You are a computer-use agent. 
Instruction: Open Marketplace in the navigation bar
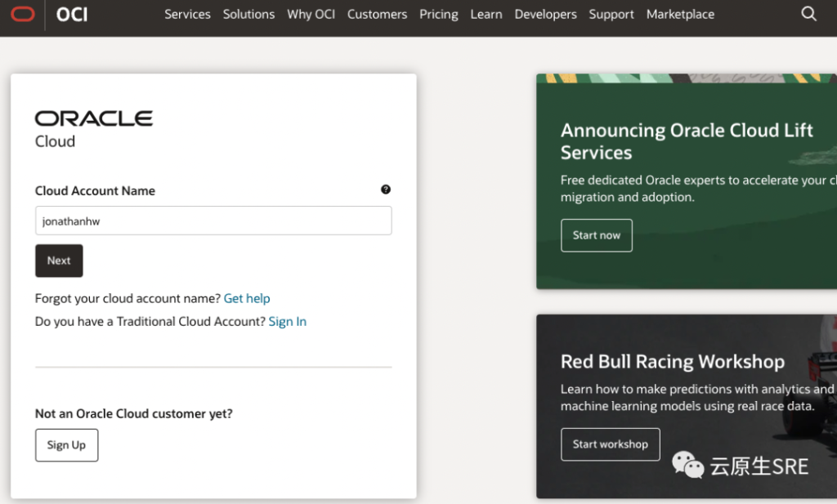click(x=681, y=15)
